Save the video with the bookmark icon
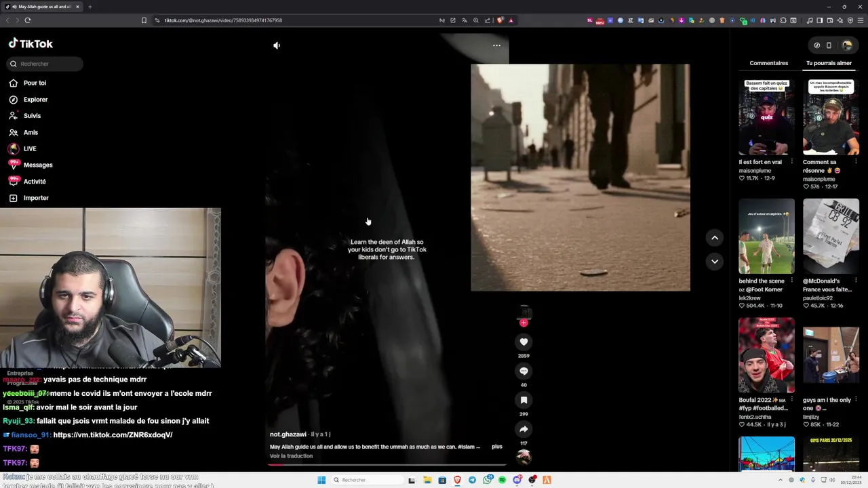This screenshot has height=488, width=868. [524, 401]
